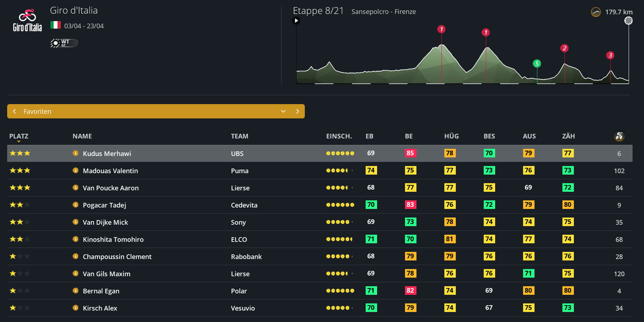
Task: Open info icon for Kudus Merhawi
Action: [x=75, y=153]
